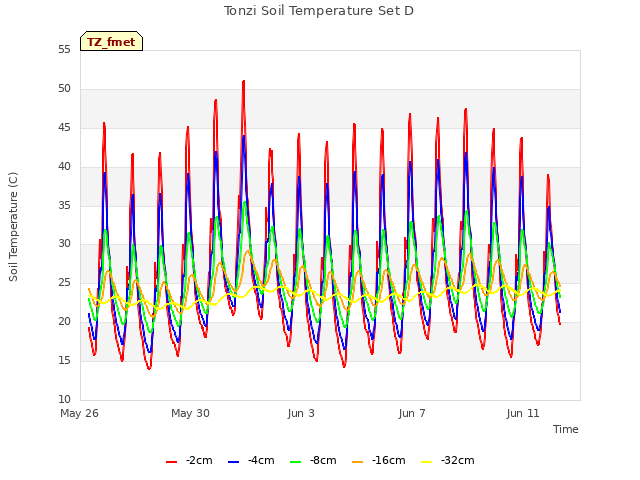Click the yellow -32cm legend color marker
Viewport: 640px width, 480px height.
[x=426, y=462]
